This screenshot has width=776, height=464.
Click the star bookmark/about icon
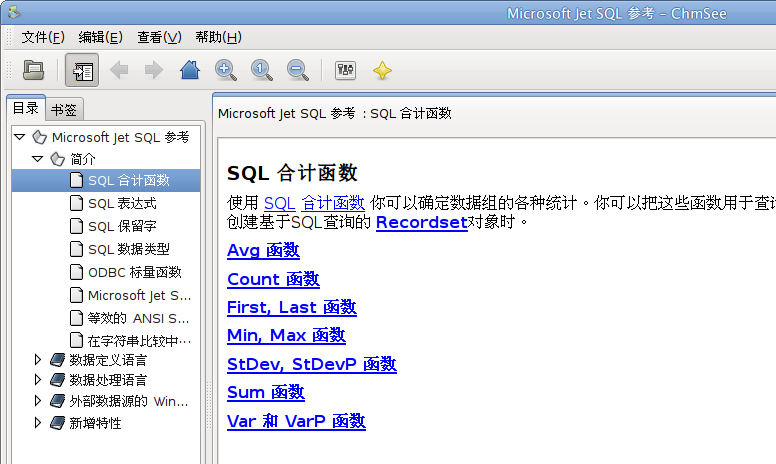pos(382,70)
